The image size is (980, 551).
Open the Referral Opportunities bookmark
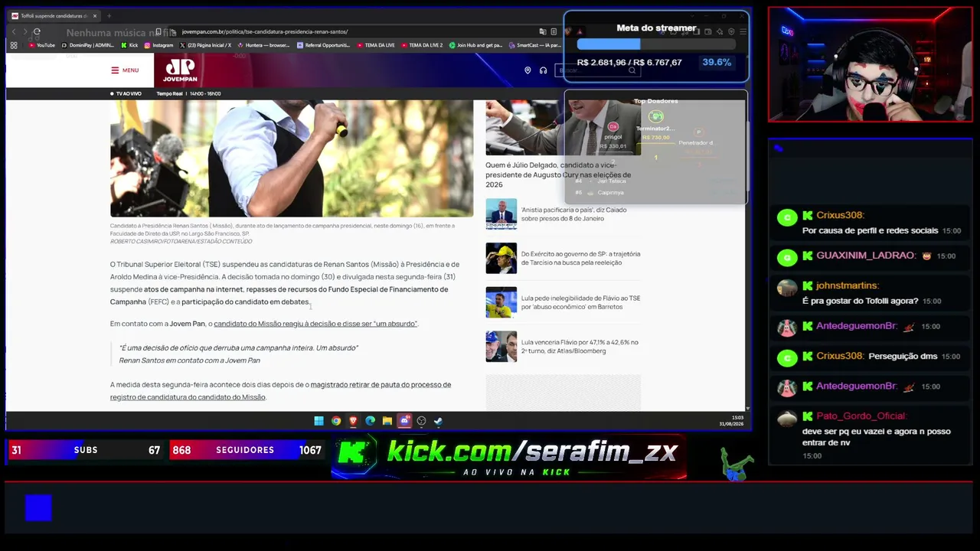324,45
